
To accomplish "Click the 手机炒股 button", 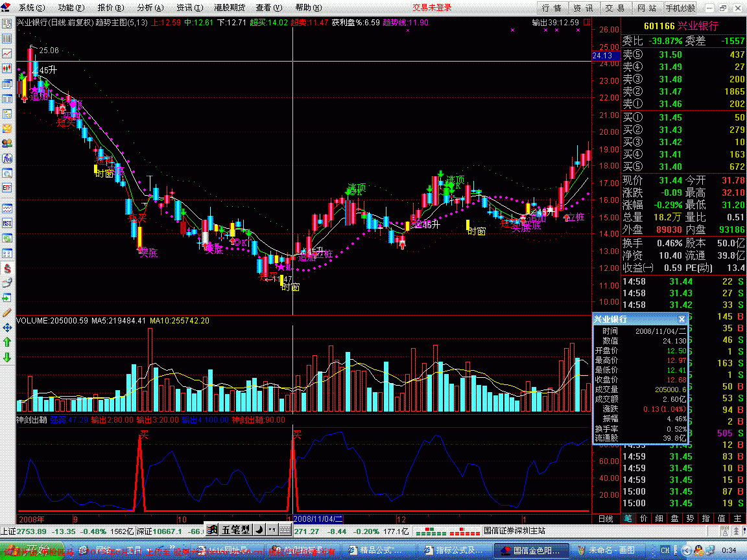I will click(x=680, y=8).
